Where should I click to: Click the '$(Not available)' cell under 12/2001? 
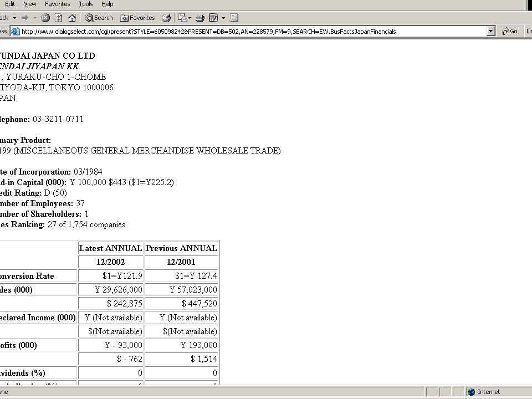click(181, 331)
